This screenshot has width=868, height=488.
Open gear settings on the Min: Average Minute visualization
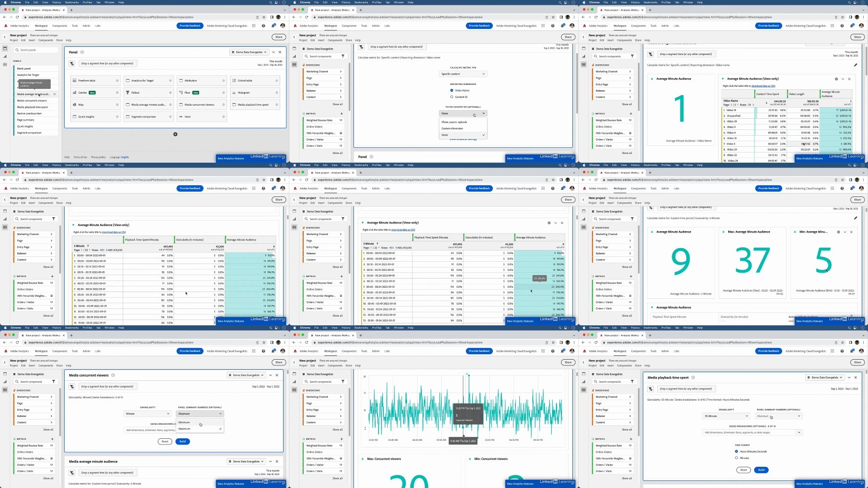[838, 232]
